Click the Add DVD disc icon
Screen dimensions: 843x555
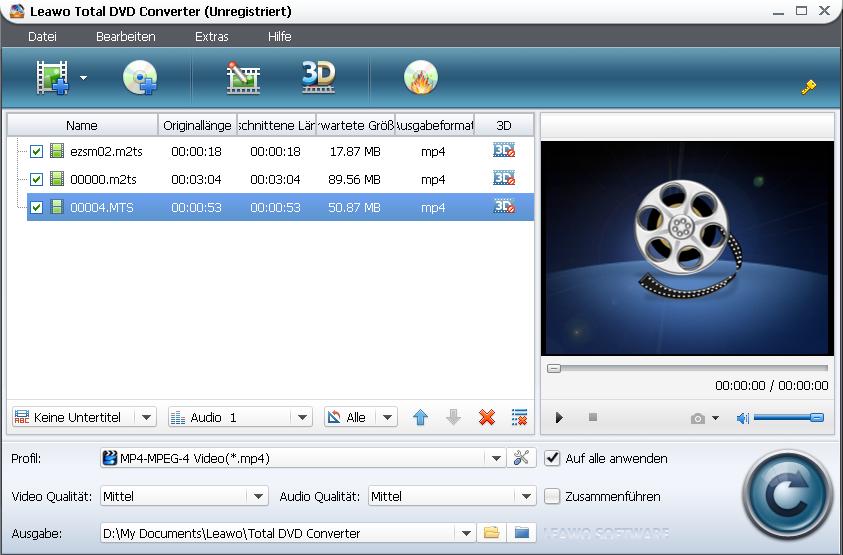[140, 77]
